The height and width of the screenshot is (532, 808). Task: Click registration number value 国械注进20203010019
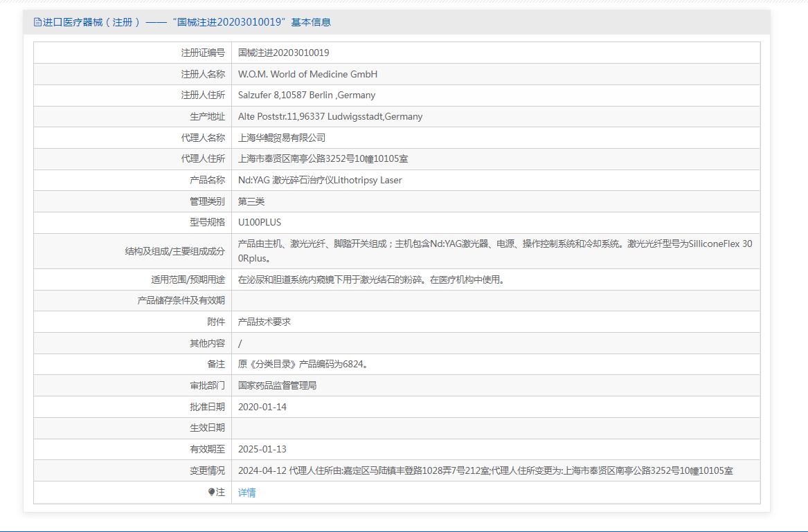tap(283, 53)
